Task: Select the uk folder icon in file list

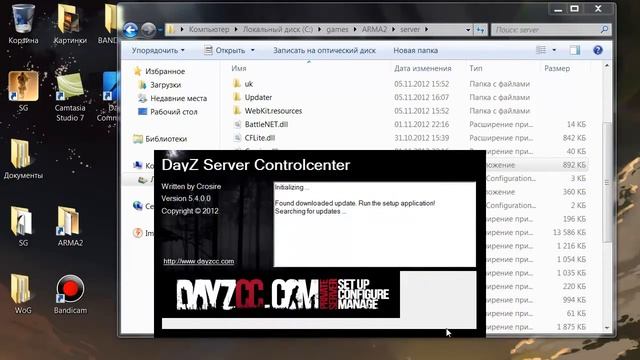Action: (x=237, y=84)
